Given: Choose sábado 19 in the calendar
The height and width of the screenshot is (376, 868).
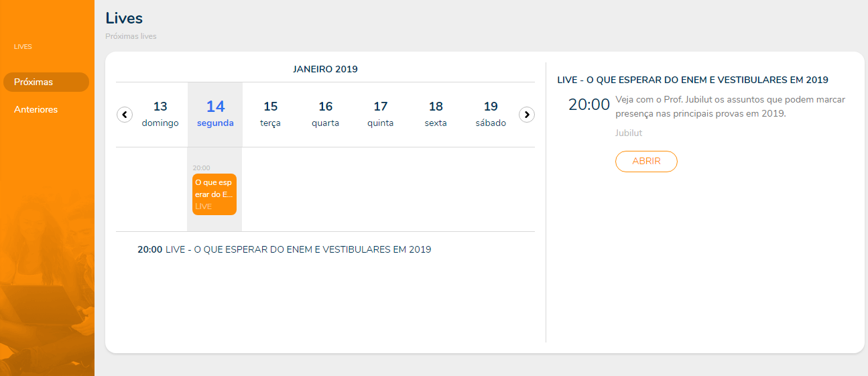Looking at the screenshot, I should (x=491, y=114).
